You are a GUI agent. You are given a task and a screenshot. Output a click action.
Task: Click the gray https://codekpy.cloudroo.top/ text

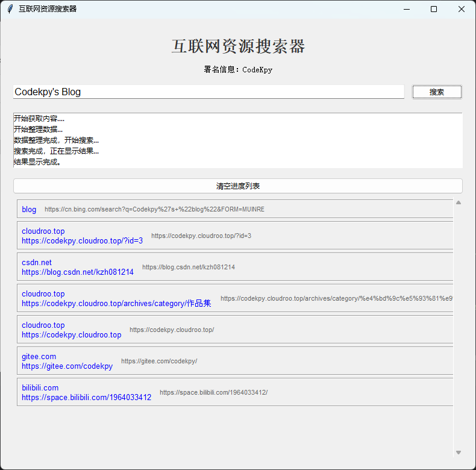pos(172,330)
